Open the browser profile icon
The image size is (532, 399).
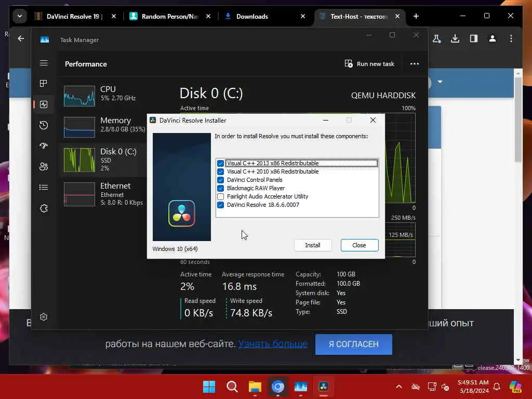click(x=493, y=38)
